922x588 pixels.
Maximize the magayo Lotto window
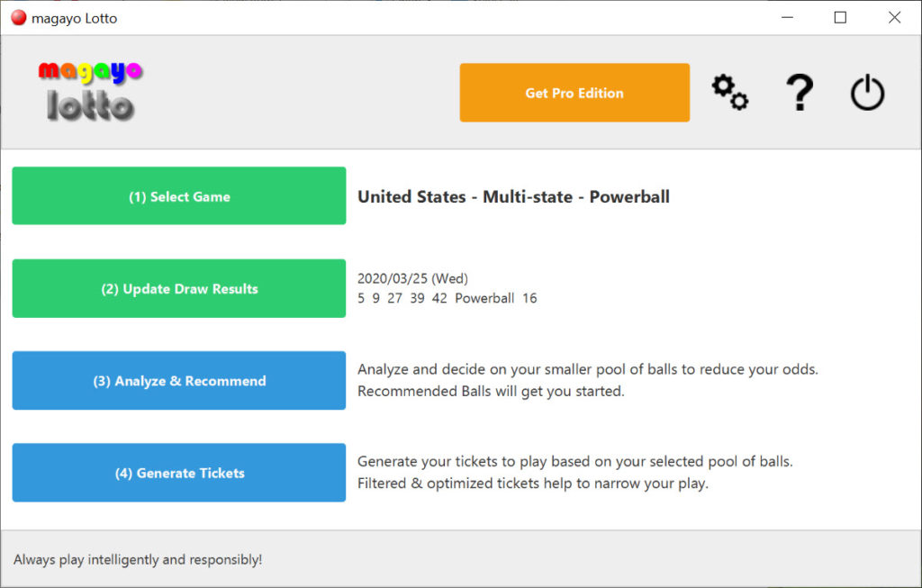[x=840, y=18]
